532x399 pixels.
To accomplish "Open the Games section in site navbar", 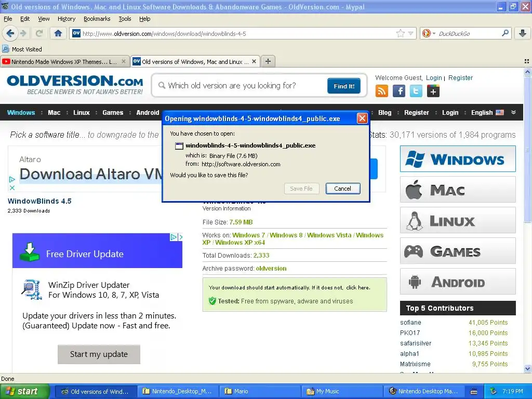I will pos(113,113).
